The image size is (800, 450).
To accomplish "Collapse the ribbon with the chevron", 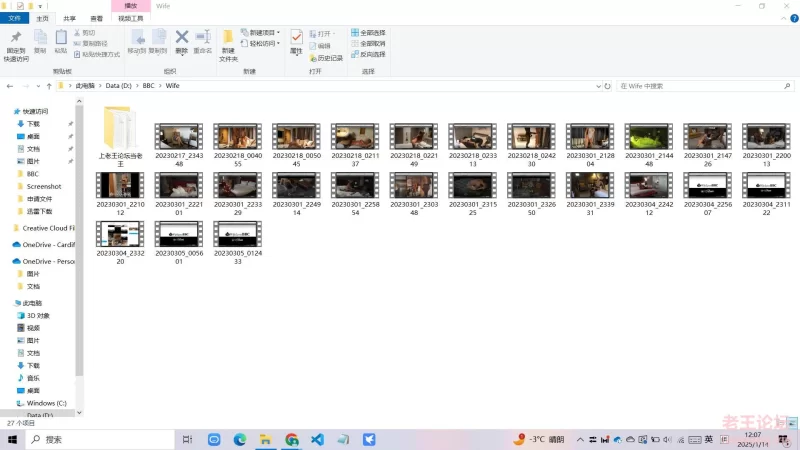I will (x=784, y=18).
